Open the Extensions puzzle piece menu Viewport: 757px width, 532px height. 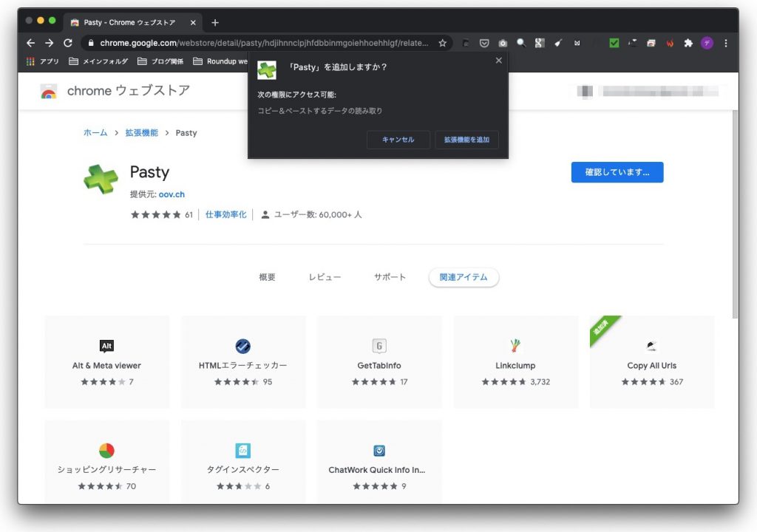pyautogui.click(x=688, y=43)
